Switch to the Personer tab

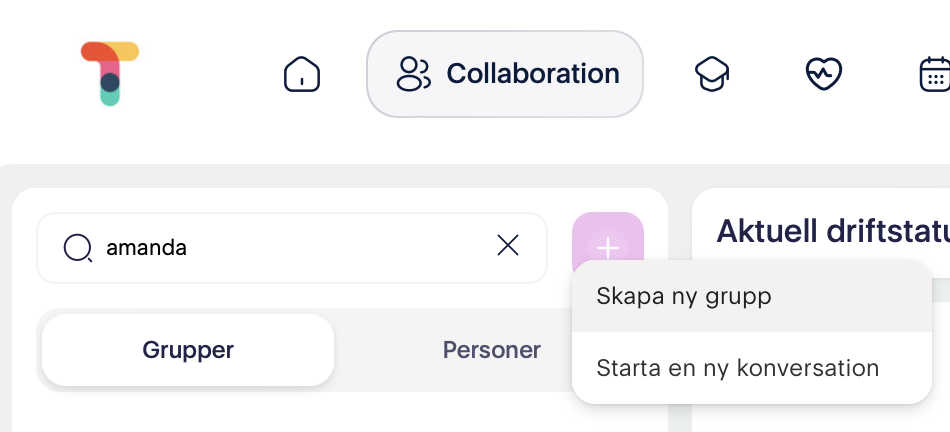click(491, 350)
